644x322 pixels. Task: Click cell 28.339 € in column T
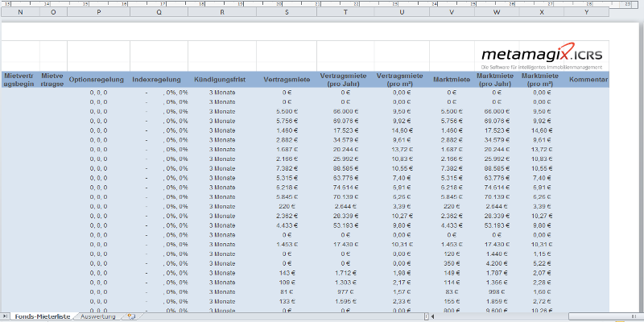pos(345,216)
